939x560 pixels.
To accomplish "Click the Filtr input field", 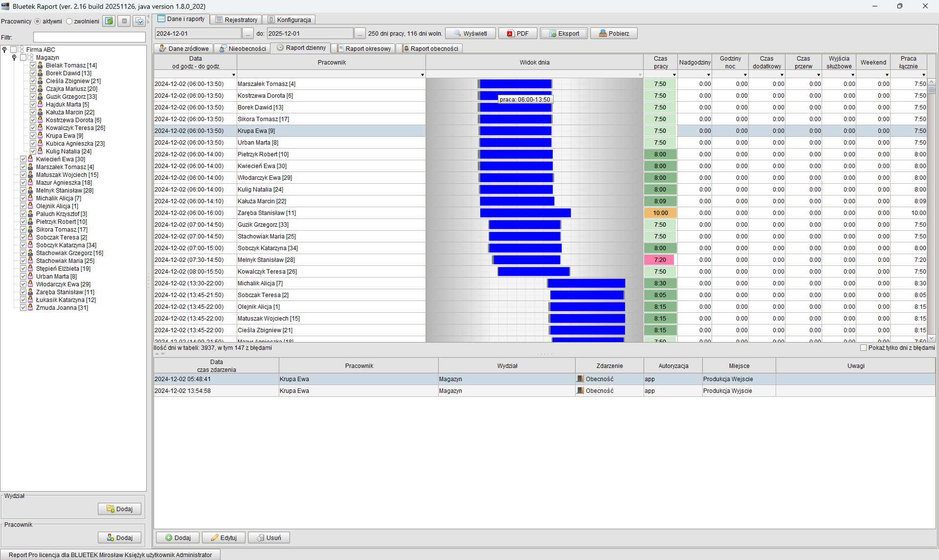I will [89, 37].
